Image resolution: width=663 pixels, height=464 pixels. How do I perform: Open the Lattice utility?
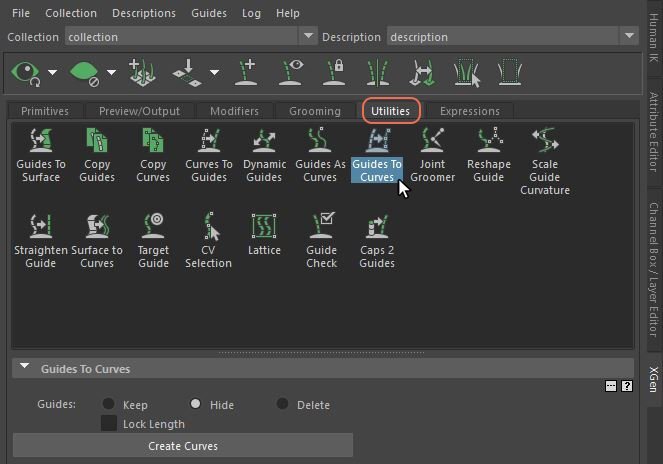pyautogui.click(x=264, y=226)
